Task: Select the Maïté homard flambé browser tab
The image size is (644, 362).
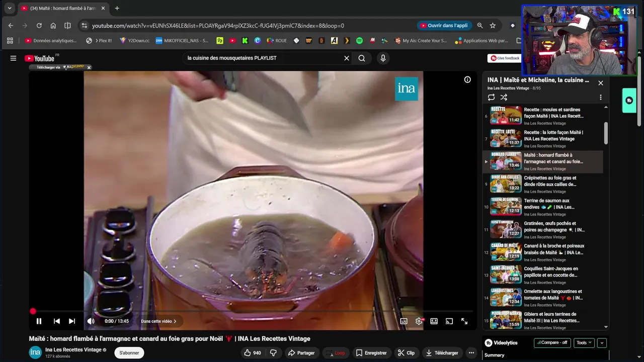Action: 63,8
